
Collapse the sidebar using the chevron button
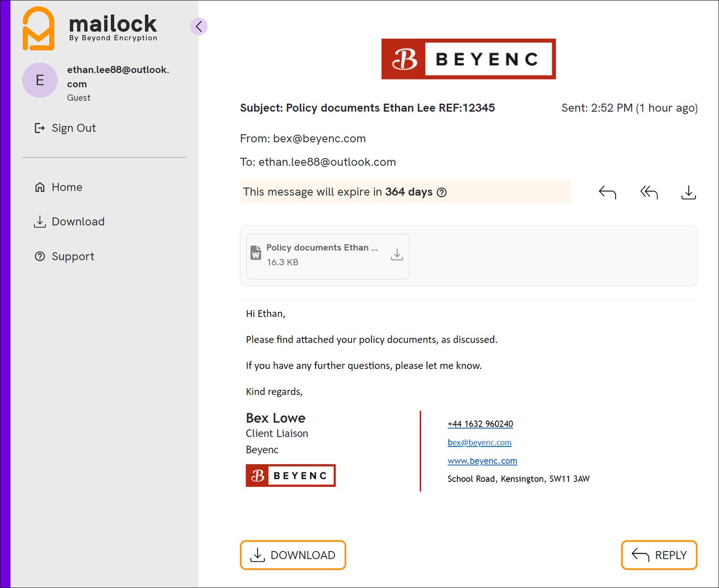tap(199, 26)
